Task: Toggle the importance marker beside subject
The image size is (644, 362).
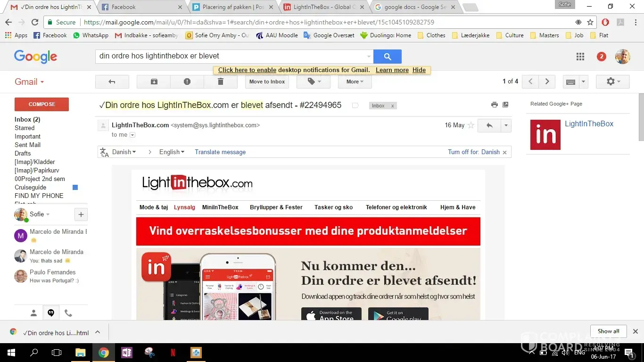Action: [x=355, y=106]
